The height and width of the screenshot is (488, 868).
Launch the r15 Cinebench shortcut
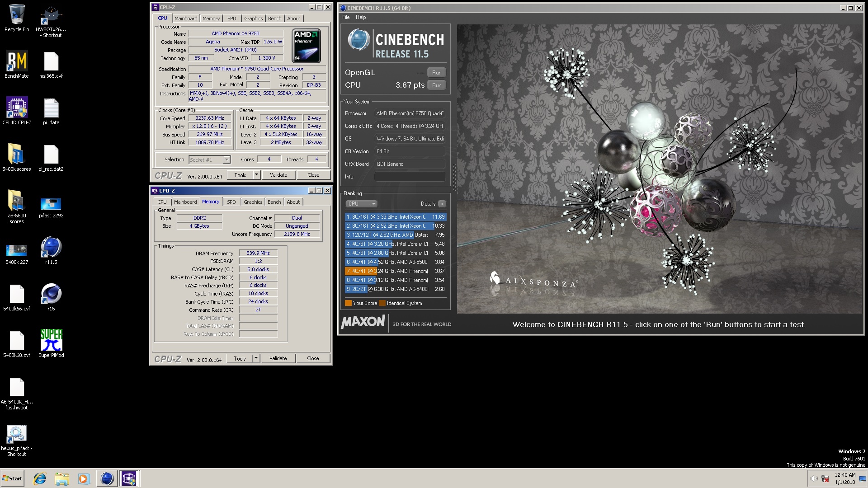(x=51, y=297)
